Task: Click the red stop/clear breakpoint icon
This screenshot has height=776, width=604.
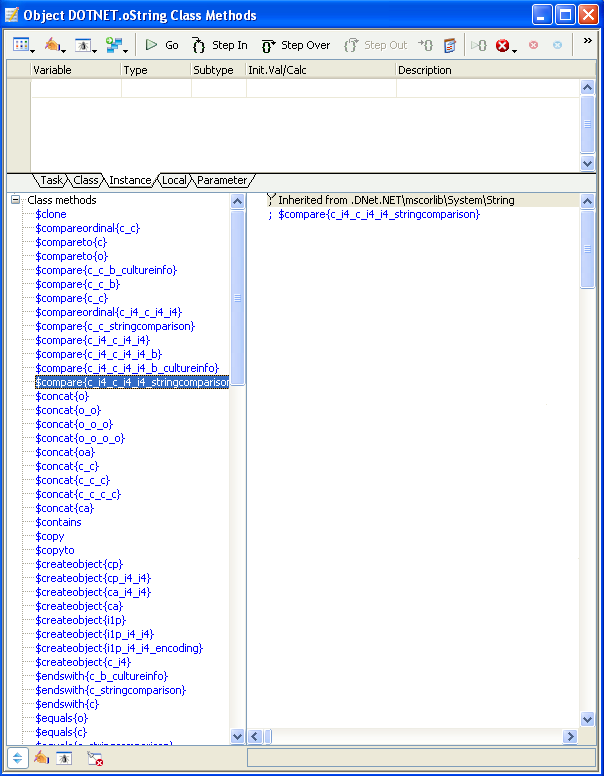Action: (503, 45)
